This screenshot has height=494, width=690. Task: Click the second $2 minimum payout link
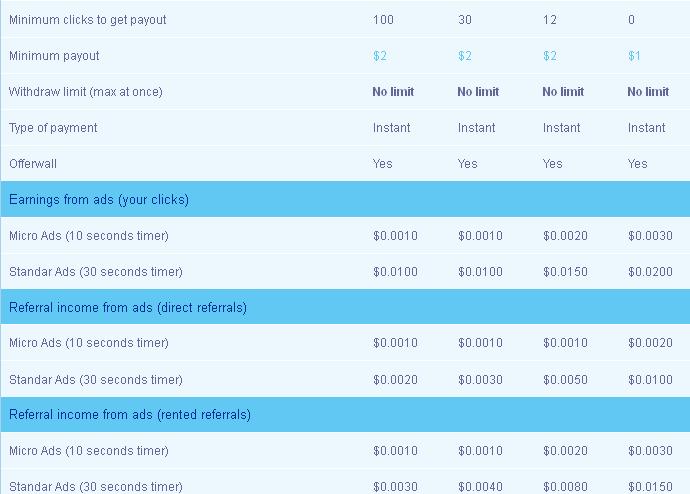[x=465, y=56]
